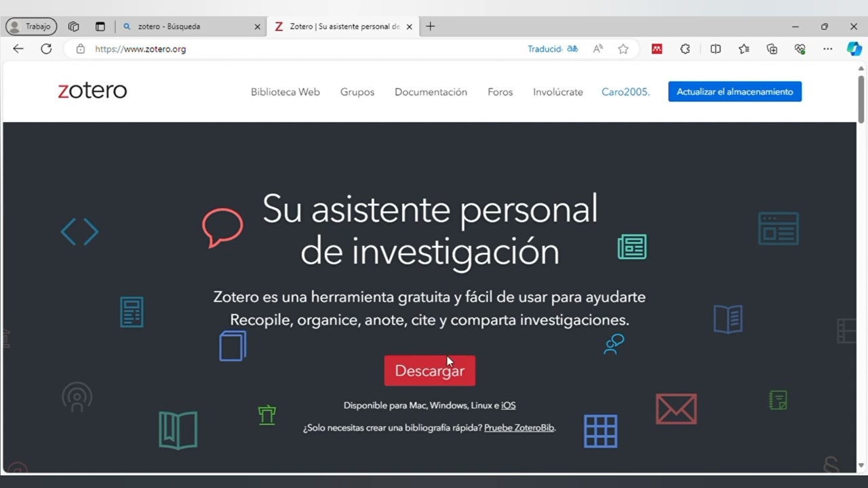Open Collections icon in toolbar
Image resolution: width=868 pixels, height=488 pixels.
pos(772,49)
